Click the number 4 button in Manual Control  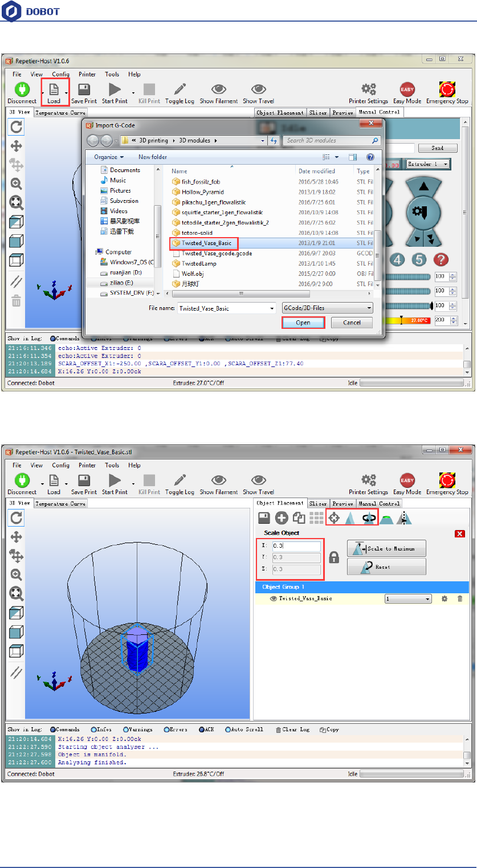pyautogui.click(x=398, y=260)
